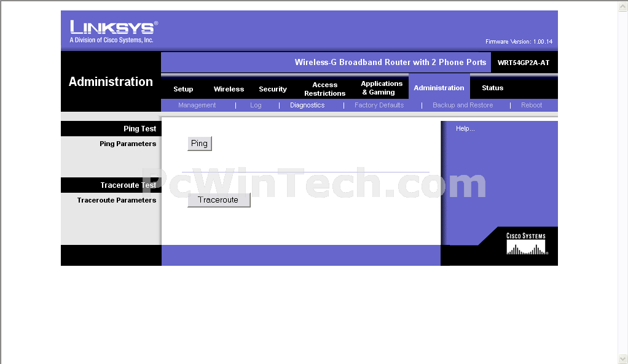628x364 pixels.
Task: Click the Firmware Version 1.00.14 text
Action: [x=519, y=42]
